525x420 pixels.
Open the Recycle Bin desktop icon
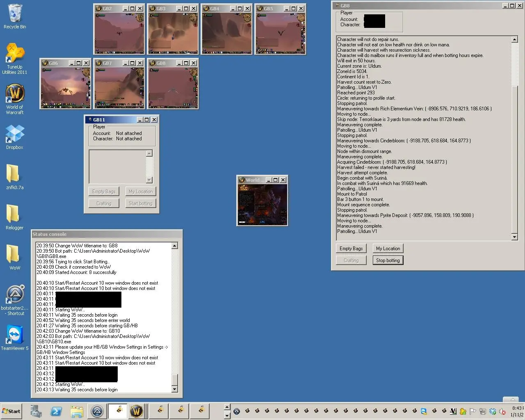click(x=15, y=14)
